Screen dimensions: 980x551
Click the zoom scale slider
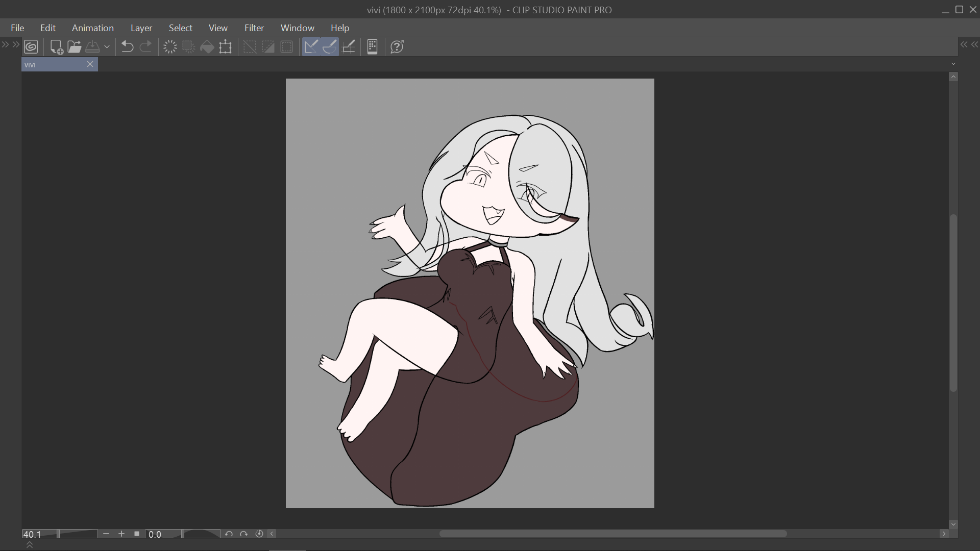pyautogui.click(x=78, y=534)
